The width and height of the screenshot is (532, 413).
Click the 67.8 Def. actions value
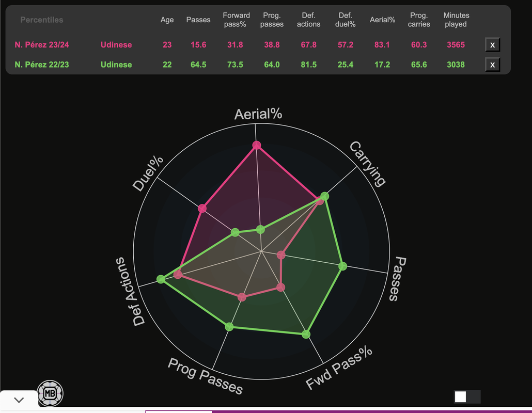(x=309, y=45)
